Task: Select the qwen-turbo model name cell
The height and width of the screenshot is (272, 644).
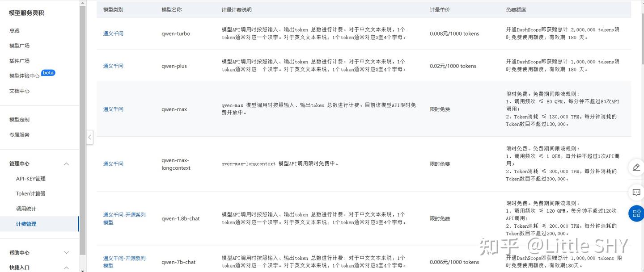Action: [176, 33]
